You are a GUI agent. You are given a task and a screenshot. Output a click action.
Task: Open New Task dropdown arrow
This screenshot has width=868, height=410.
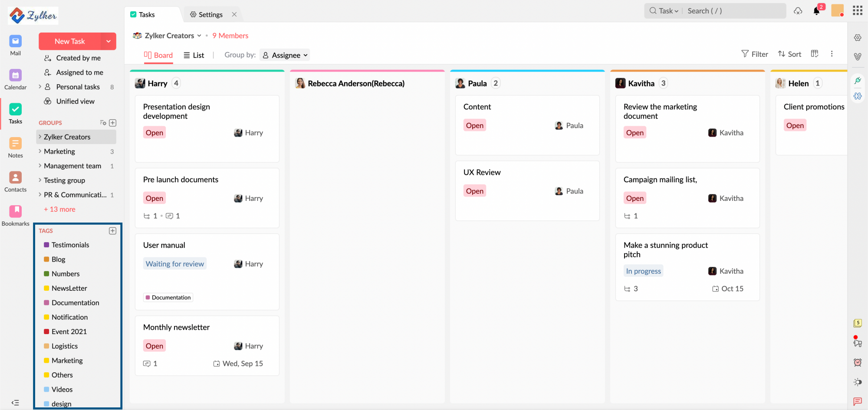[108, 41]
